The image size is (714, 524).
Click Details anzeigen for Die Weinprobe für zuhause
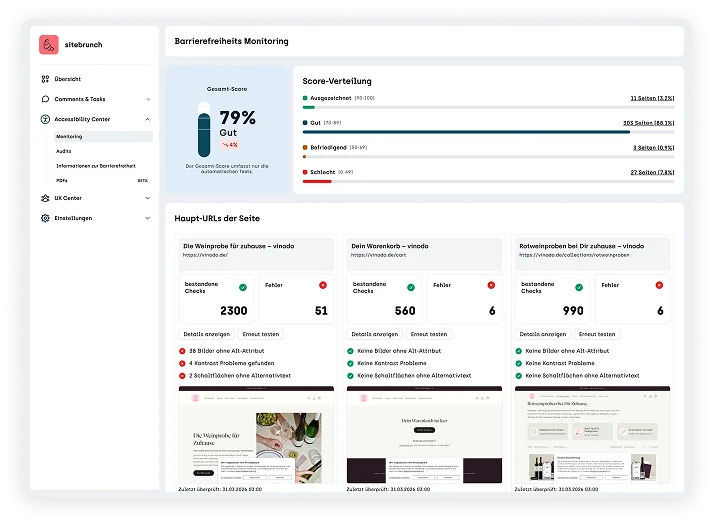pos(207,334)
